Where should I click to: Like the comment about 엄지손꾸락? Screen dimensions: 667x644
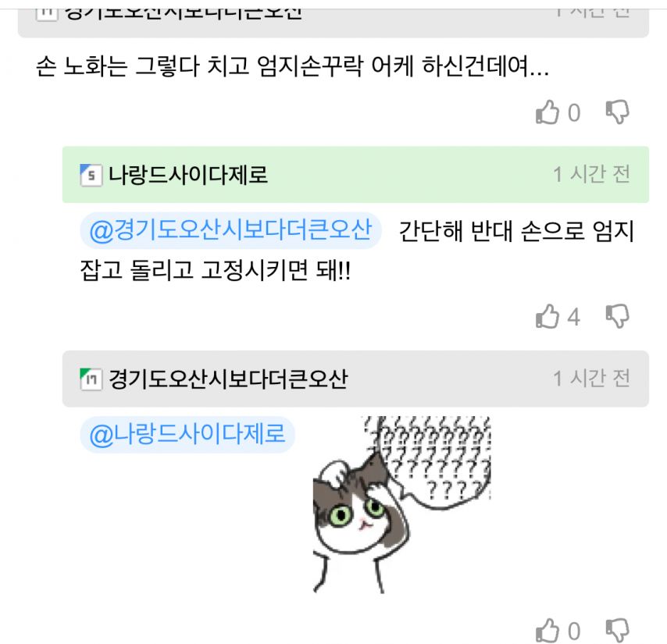[547, 112]
